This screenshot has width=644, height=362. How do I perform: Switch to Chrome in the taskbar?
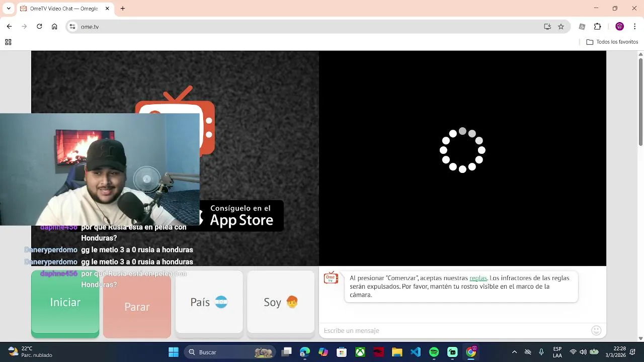coord(471,352)
